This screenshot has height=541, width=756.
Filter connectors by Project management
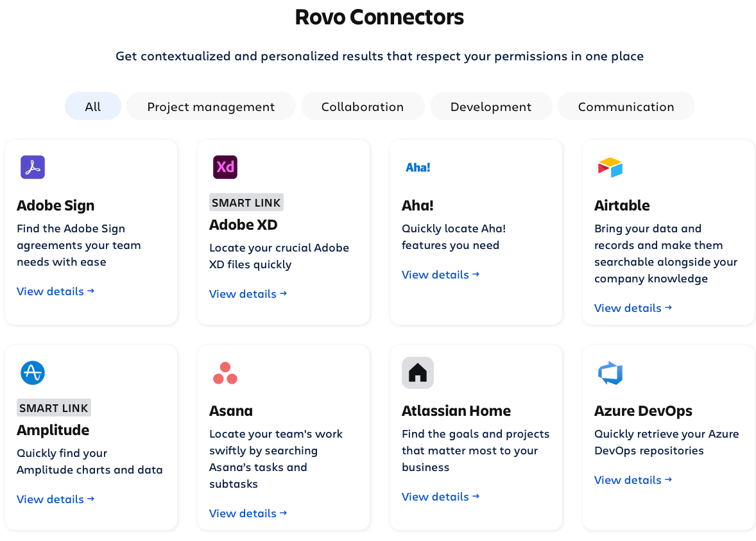(x=211, y=106)
